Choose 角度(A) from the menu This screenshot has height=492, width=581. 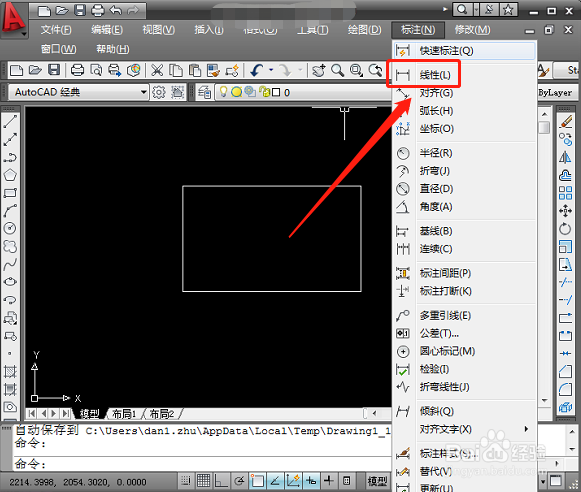pyautogui.click(x=465, y=206)
